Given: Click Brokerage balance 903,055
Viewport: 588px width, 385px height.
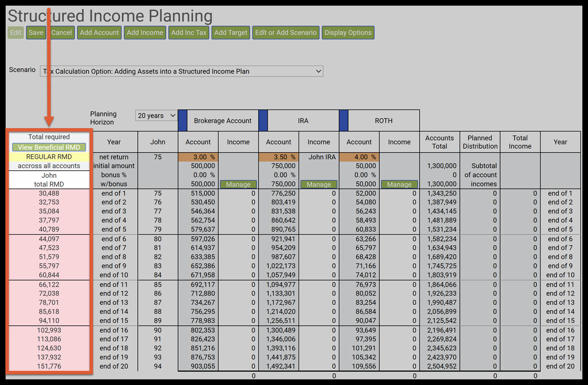Looking at the screenshot, I should coord(203,367).
